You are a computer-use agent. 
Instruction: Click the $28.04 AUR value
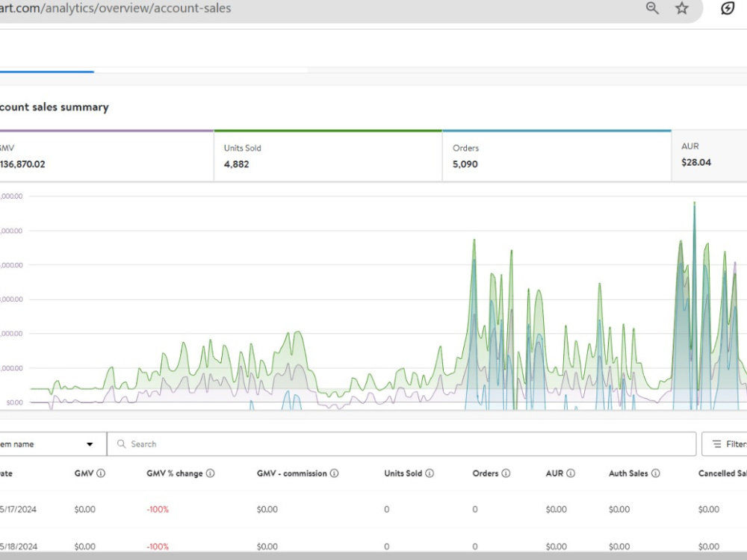point(696,162)
